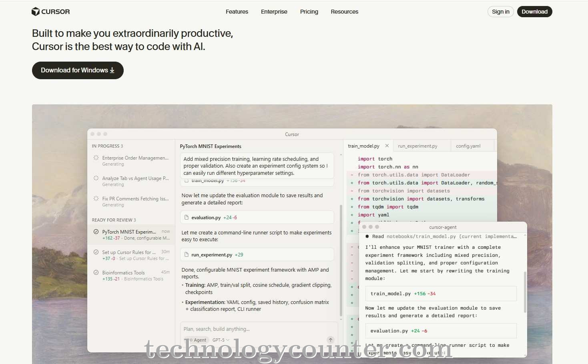This screenshot has width=588, height=364.
Task: Switch to the run_experiment.py tab
Action: pos(417,146)
